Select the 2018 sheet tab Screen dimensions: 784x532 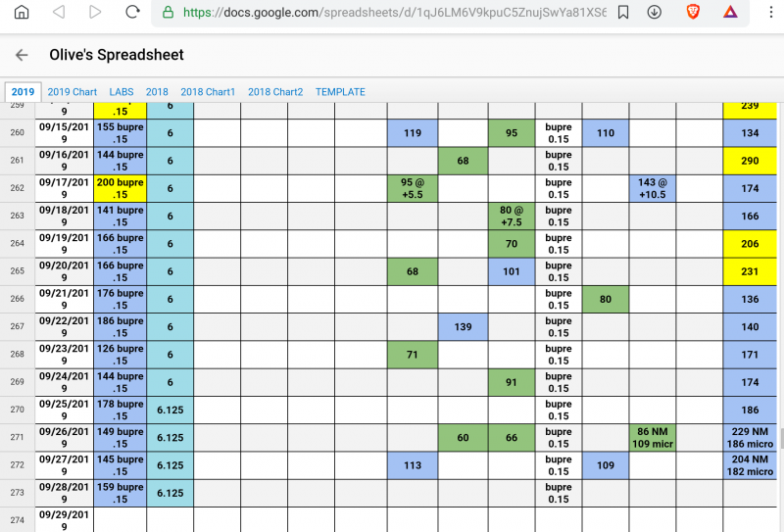click(x=157, y=92)
